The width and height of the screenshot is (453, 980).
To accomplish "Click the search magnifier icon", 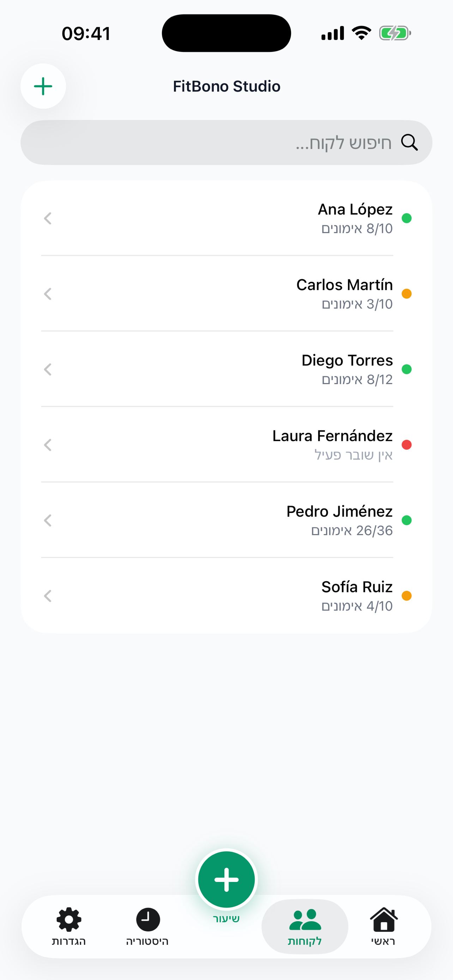I will 409,143.
